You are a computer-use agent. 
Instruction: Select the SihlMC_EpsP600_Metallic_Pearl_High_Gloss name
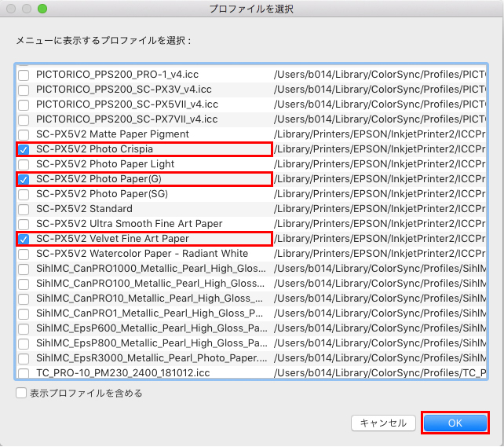152,328
